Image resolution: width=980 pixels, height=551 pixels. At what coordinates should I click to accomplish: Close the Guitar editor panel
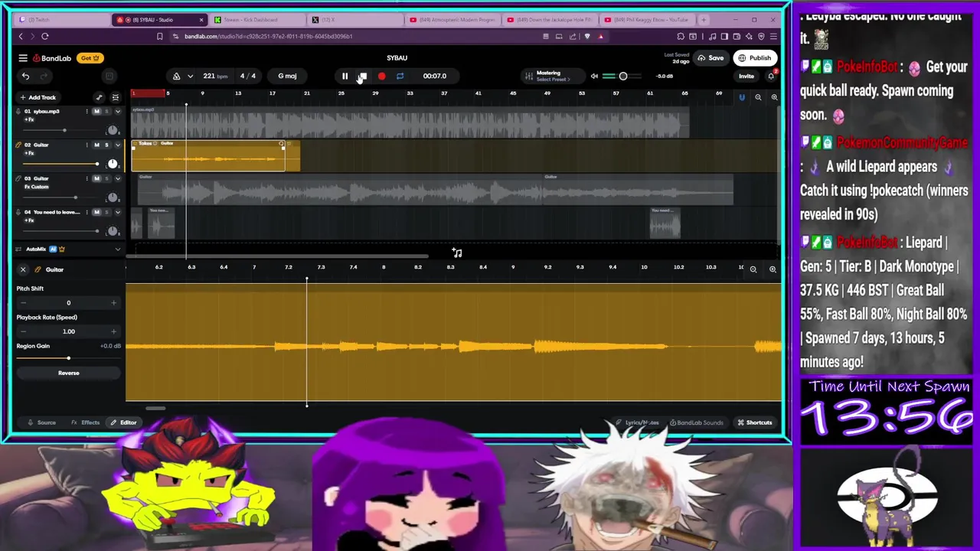(23, 269)
